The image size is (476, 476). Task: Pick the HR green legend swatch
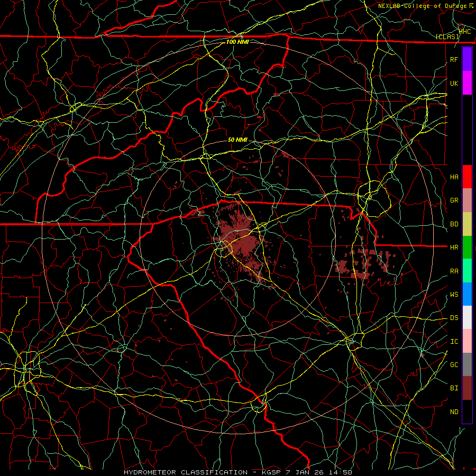(x=467, y=247)
